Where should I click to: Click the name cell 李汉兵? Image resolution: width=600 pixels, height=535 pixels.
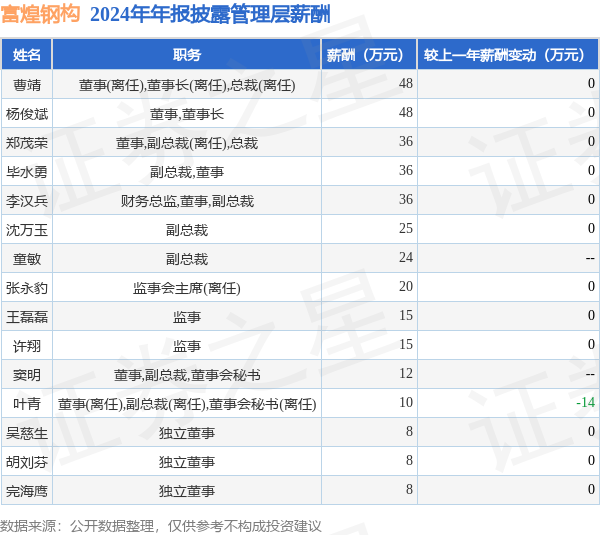(x=27, y=201)
